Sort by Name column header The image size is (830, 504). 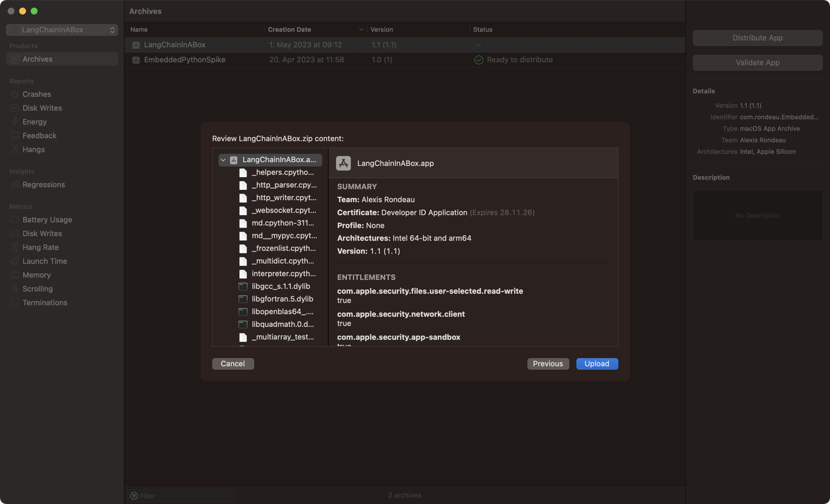coord(139,30)
